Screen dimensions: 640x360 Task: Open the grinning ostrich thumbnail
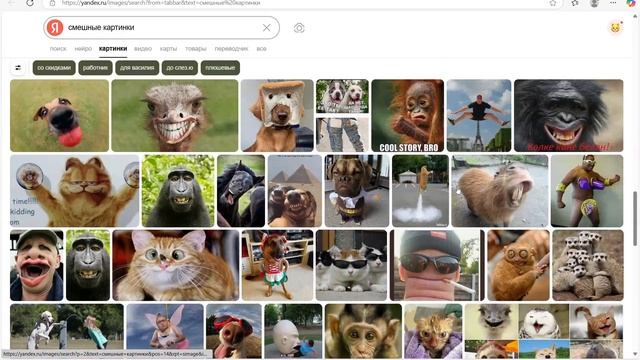pyautogui.click(x=175, y=116)
